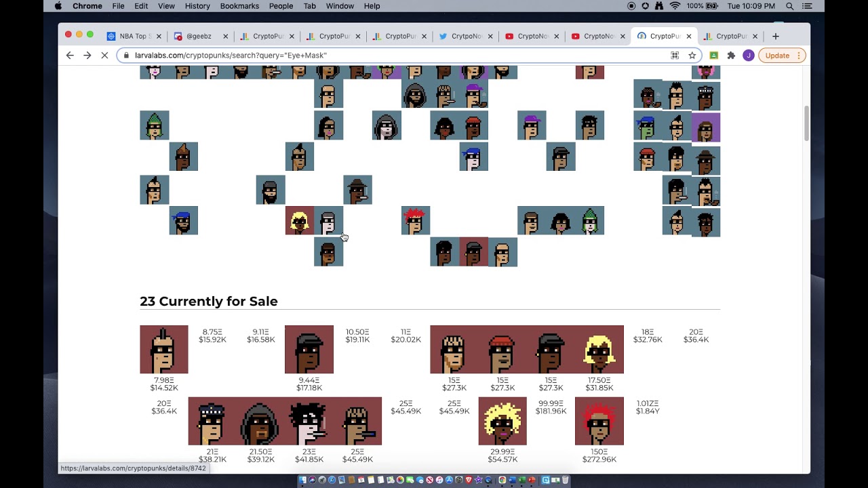Select the 10.50Ξ price label

click(x=357, y=336)
